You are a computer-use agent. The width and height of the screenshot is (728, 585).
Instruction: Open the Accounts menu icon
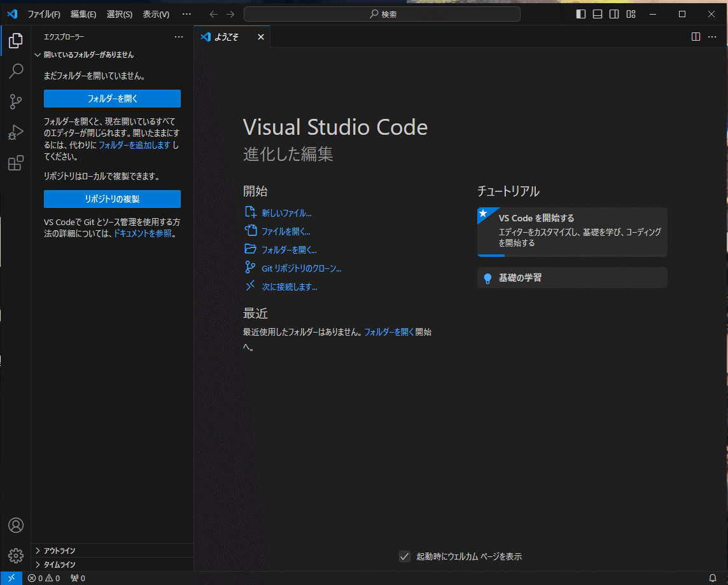tap(15, 525)
